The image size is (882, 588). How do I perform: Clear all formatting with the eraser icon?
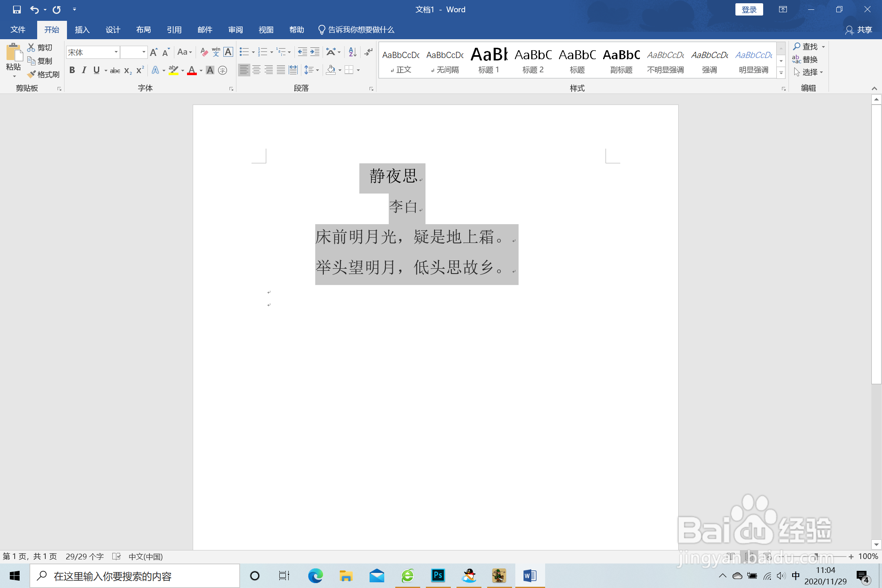click(x=204, y=52)
